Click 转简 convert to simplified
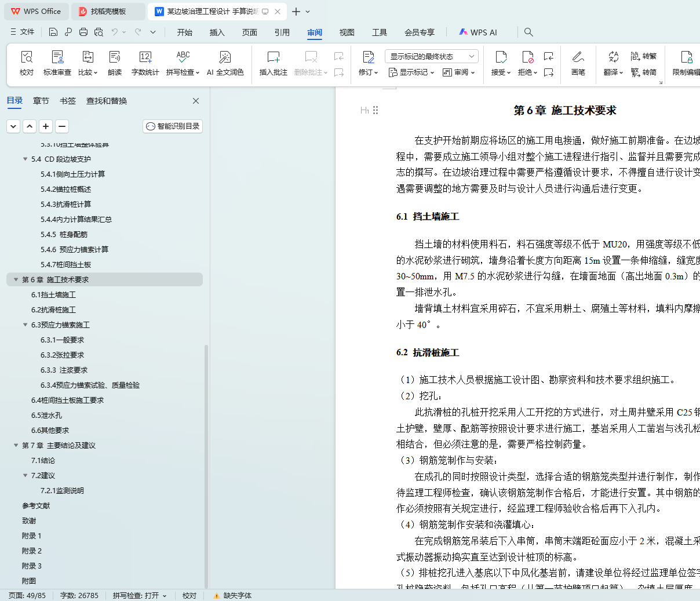This screenshot has height=601, width=700. [x=644, y=72]
